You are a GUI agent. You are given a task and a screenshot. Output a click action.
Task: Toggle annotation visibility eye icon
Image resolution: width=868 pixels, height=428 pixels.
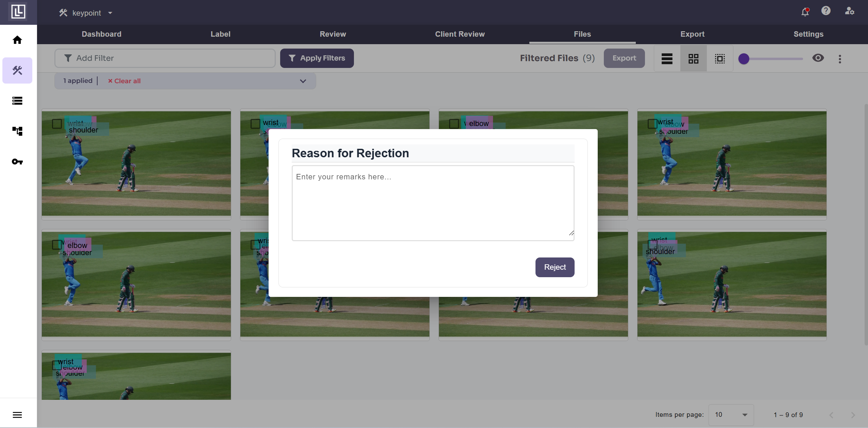click(x=818, y=58)
